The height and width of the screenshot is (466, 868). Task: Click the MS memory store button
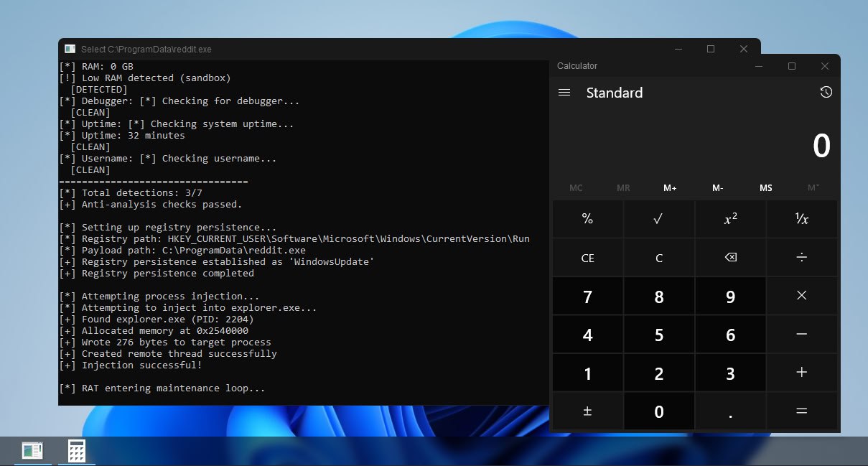[x=766, y=188]
